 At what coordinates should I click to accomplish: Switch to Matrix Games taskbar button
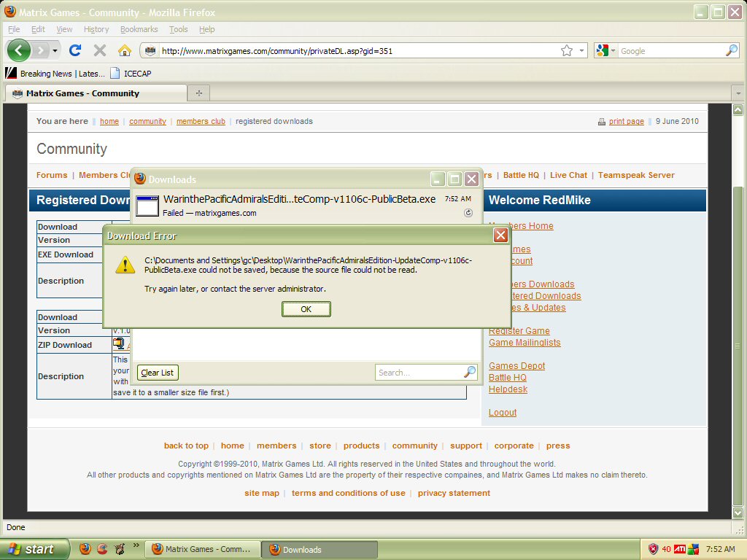(203, 550)
